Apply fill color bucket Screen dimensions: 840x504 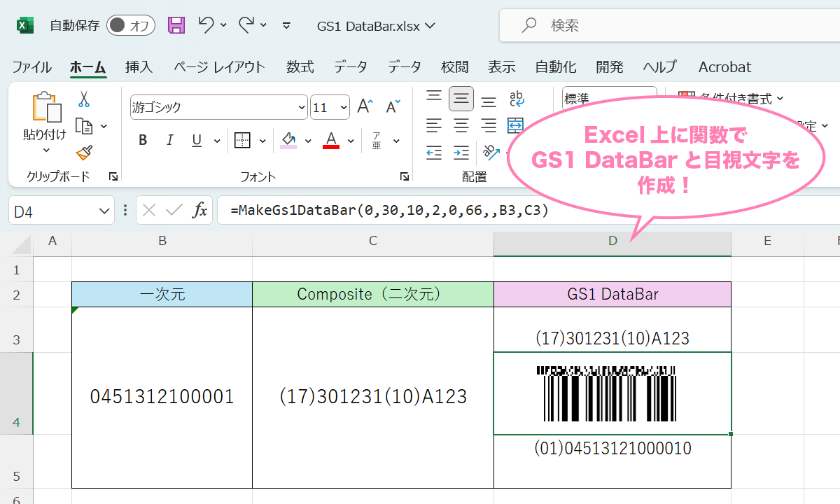[x=288, y=140]
